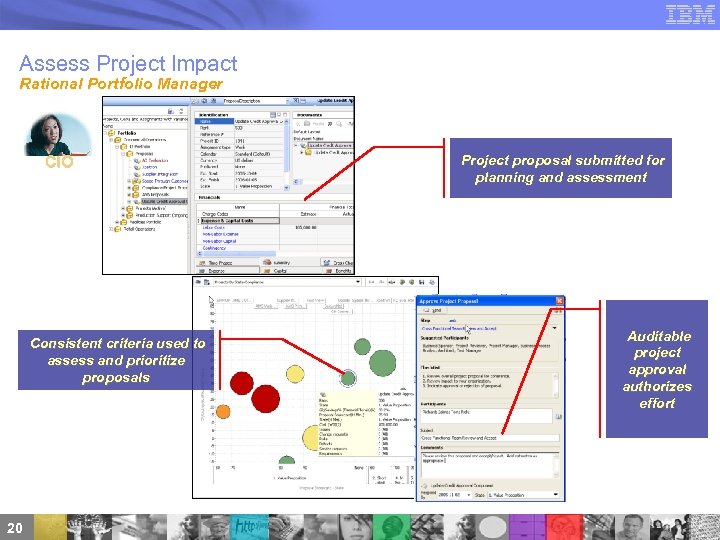Open the Non-Labor Capital link
720x540 pixels.
pos(219,241)
